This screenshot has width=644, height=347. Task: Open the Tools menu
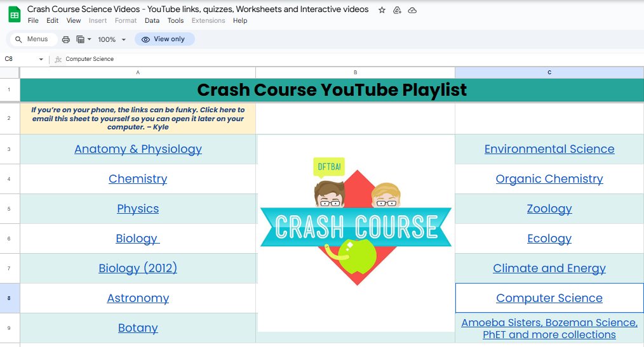175,20
